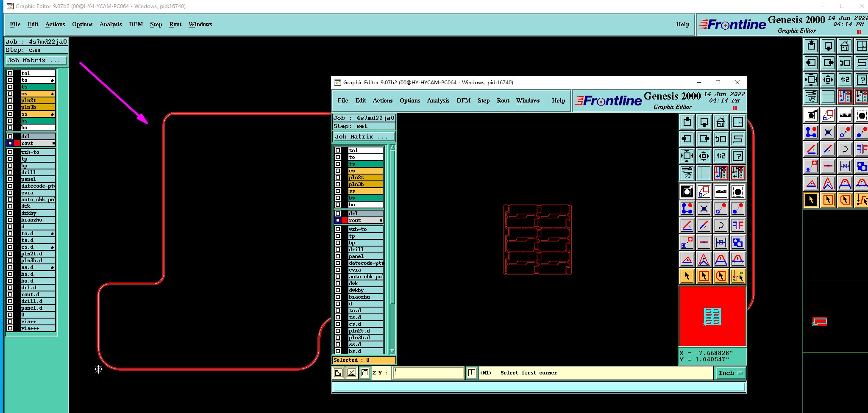Select the rotate arrow tool in front window

[721, 225]
